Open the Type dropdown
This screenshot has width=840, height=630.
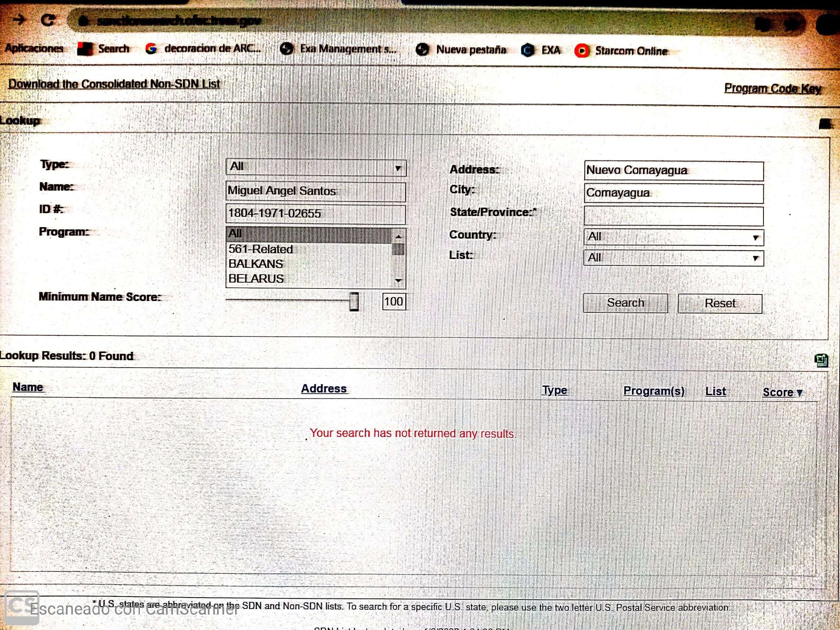pyautogui.click(x=316, y=167)
